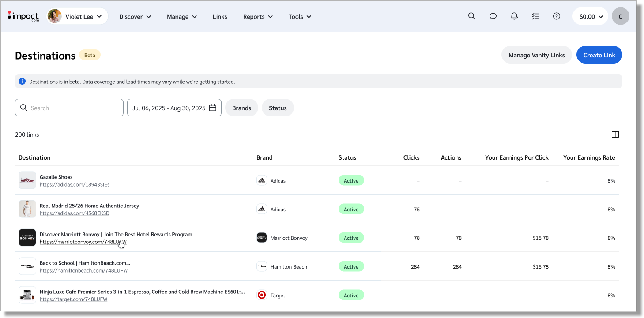The image size is (644, 318).
Task: Click the blue info icon in beta notice
Action: 22,81
